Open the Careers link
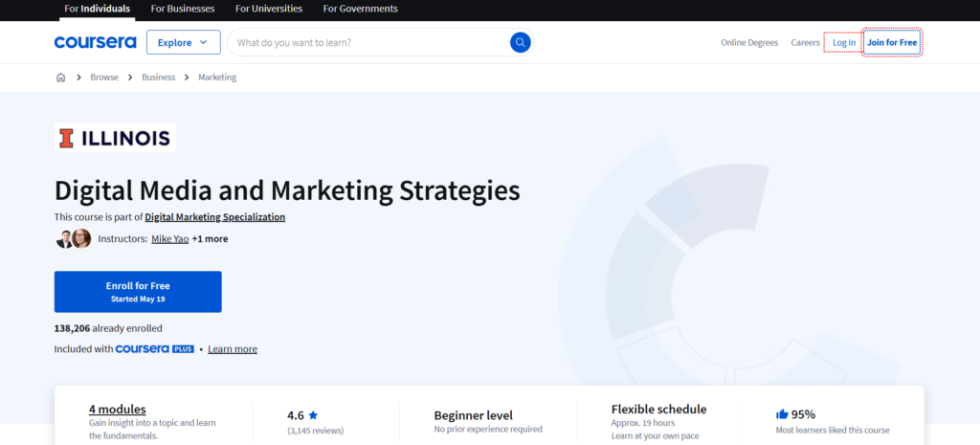The width and height of the screenshot is (980, 445). point(805,42)
